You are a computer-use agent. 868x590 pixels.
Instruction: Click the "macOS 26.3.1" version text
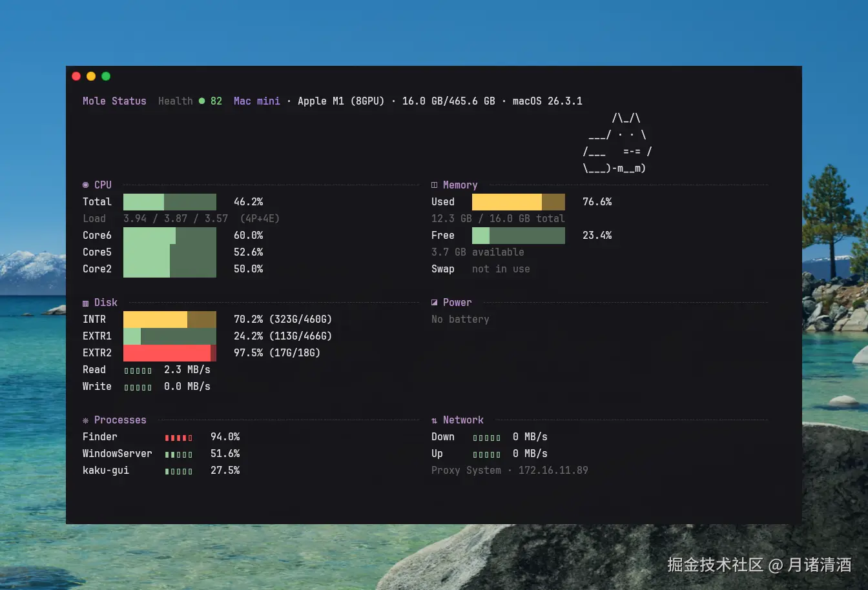(548, 101)
